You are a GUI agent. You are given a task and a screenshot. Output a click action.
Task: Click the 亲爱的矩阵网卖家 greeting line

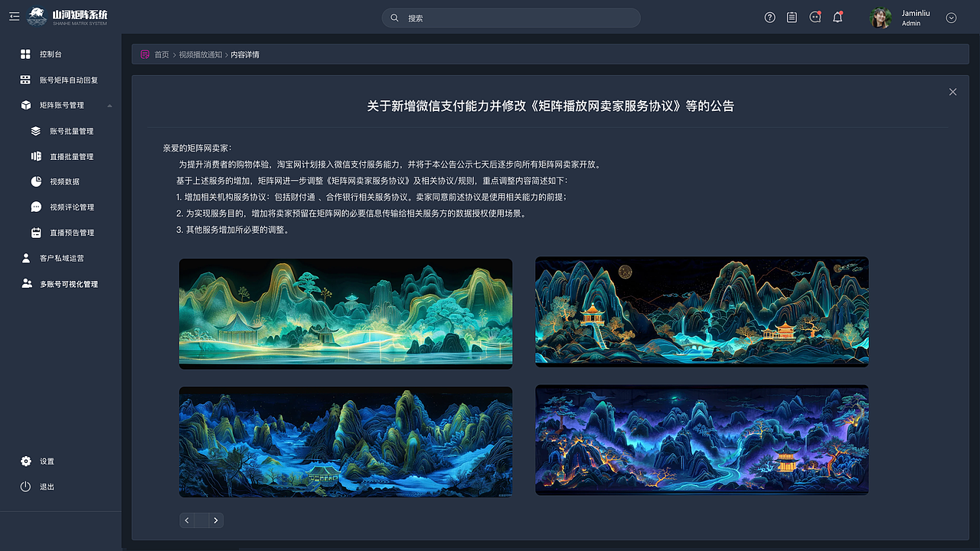[x=197, y=148]
